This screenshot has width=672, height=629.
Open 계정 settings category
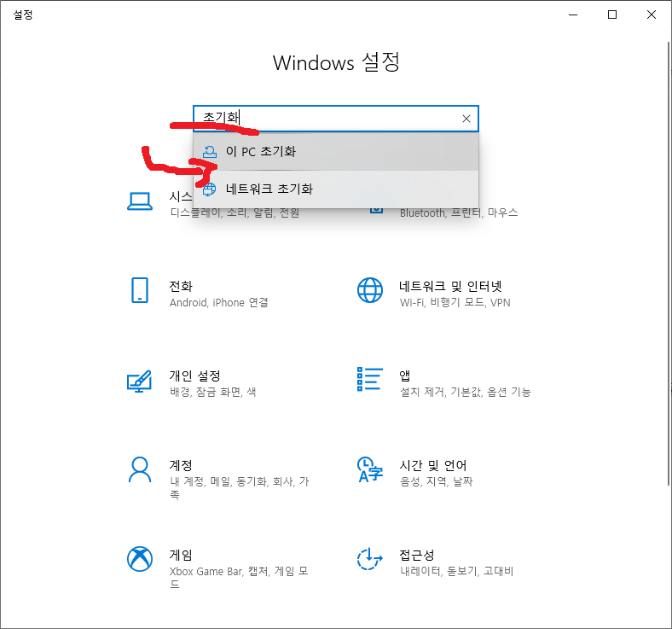[x=181, y=465]
